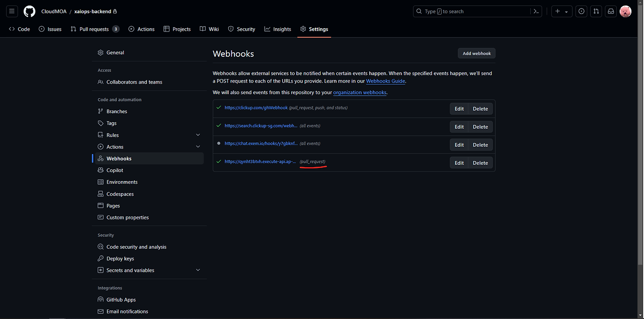
Task: Switch to the Pull requests tab
Action: coord(95,29)
